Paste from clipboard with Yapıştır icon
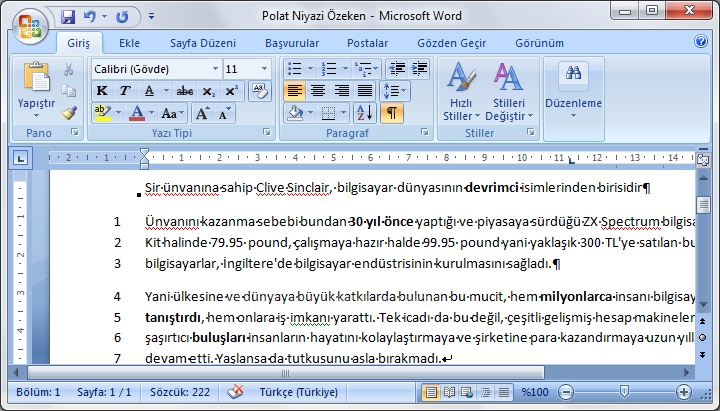 click(36, 77)
